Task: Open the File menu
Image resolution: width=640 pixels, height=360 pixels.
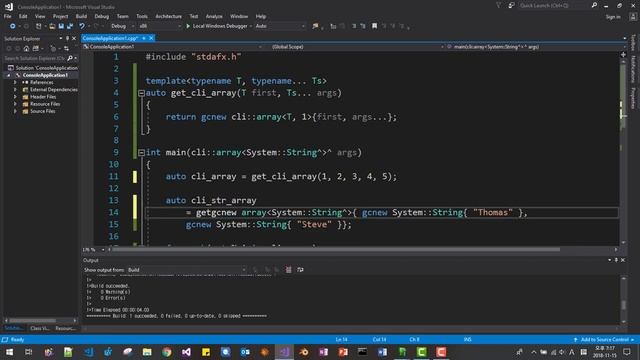Action: coord(7,16)
